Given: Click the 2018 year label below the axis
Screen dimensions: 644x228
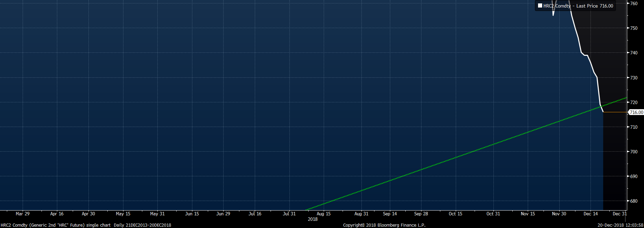Looking at the screenshot, I should 313,219.
